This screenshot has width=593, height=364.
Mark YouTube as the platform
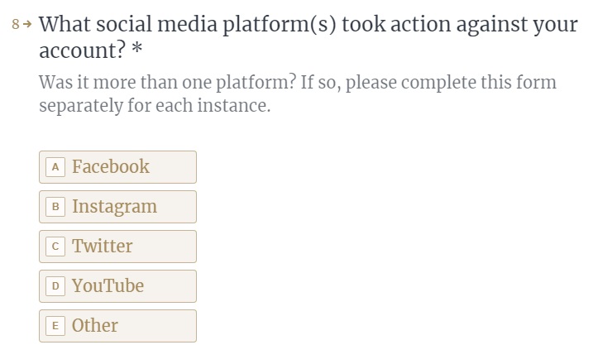117,286
